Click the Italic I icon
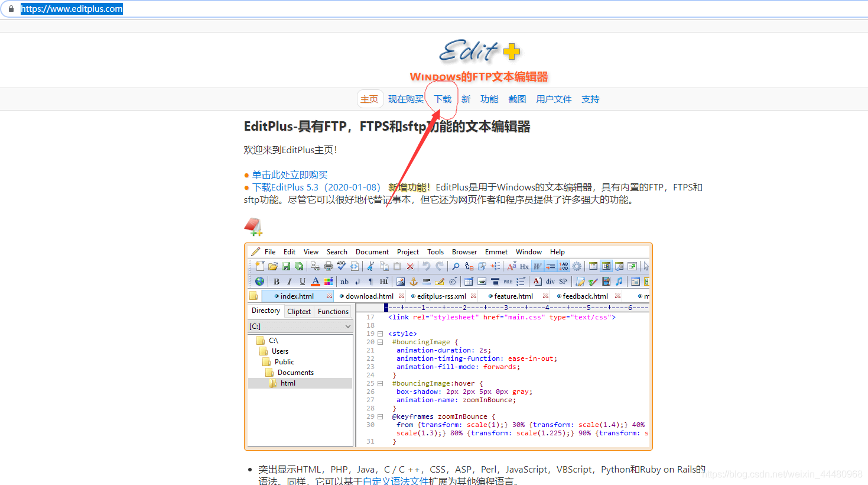868x485 pixels. (x=290, y=282)
